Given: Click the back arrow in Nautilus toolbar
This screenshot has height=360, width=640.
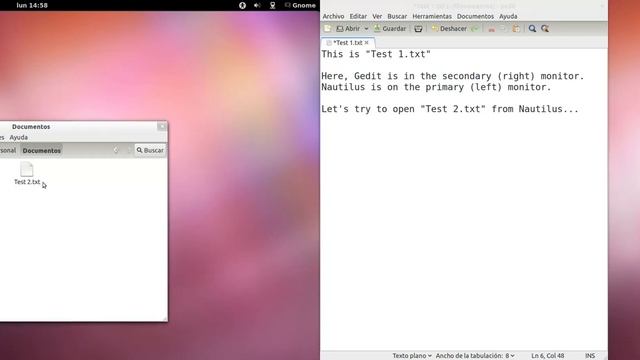Looking at the screenshot, I should 116,150.
